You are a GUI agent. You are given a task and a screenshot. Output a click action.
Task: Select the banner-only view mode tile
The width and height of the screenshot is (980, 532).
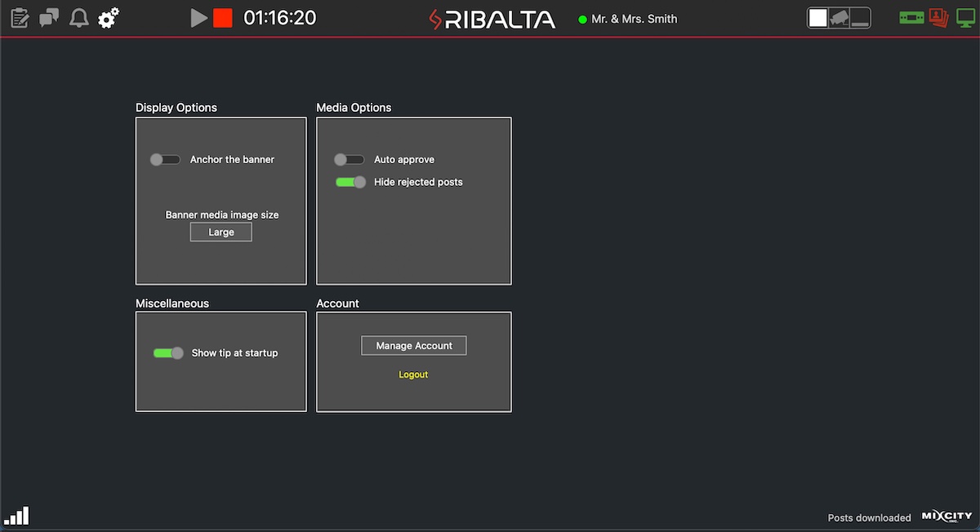coord(859,16)
